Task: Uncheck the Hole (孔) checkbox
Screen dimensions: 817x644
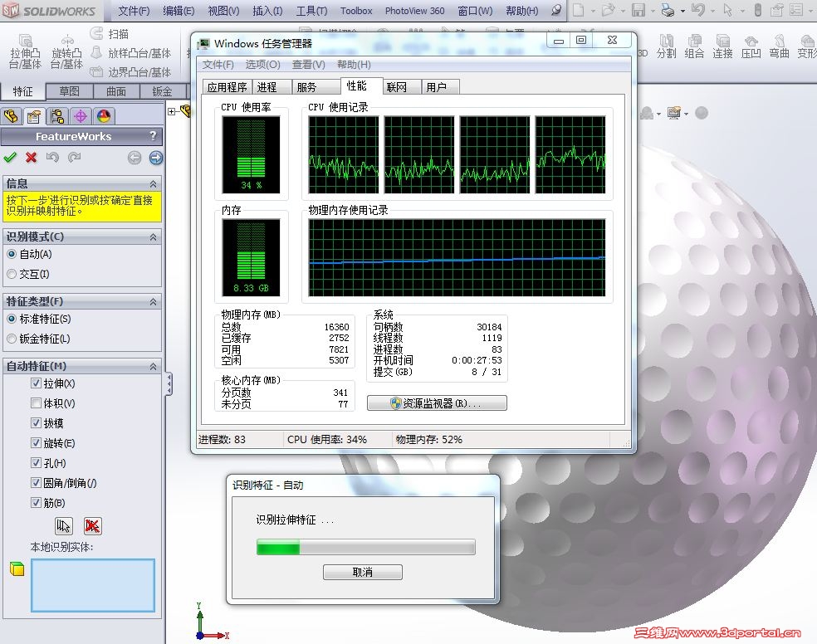Action: pyautogui.click(x=36, y=462)
